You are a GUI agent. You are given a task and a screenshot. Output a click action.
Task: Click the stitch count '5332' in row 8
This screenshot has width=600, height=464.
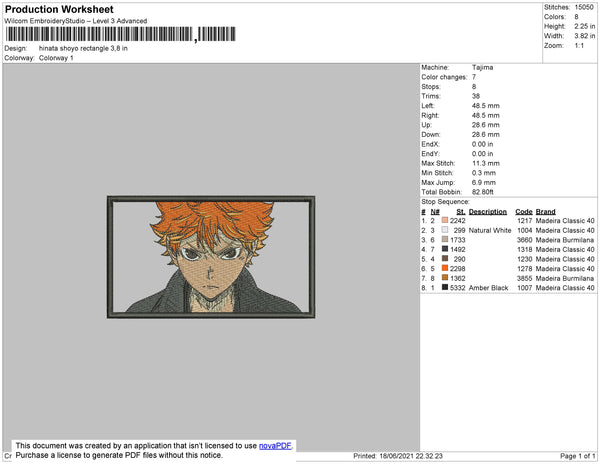pos(457,288)
